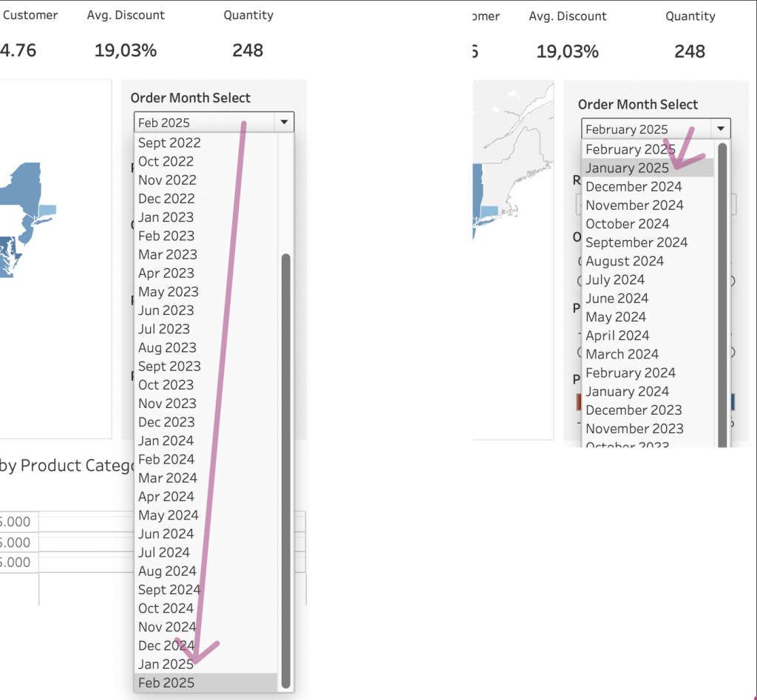Pick February 2024 from the list

tap(631, 373)
